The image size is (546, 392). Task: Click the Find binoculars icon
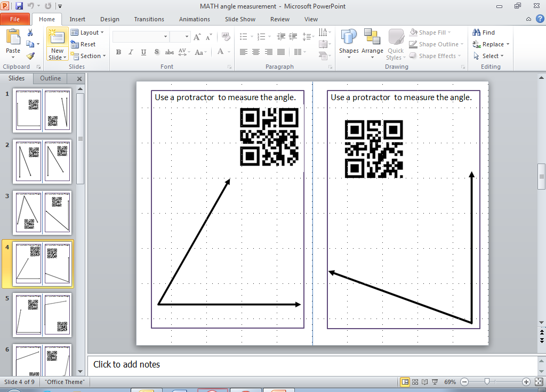(x=476, y=32)
